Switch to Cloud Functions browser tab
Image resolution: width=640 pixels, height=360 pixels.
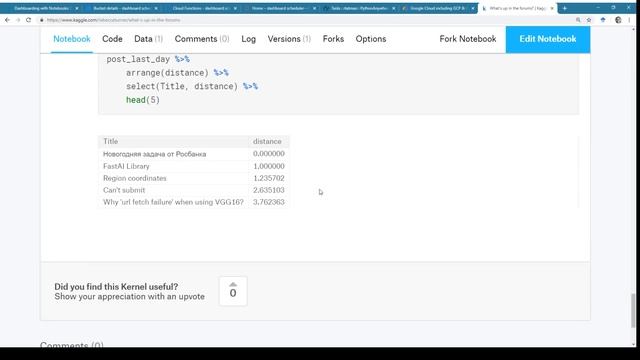coord(200,8)
